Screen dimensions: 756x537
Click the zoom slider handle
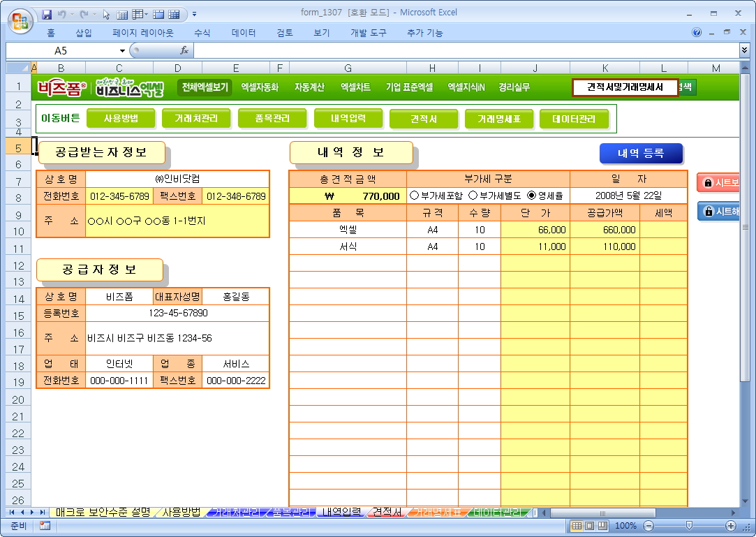pos(689,526)
